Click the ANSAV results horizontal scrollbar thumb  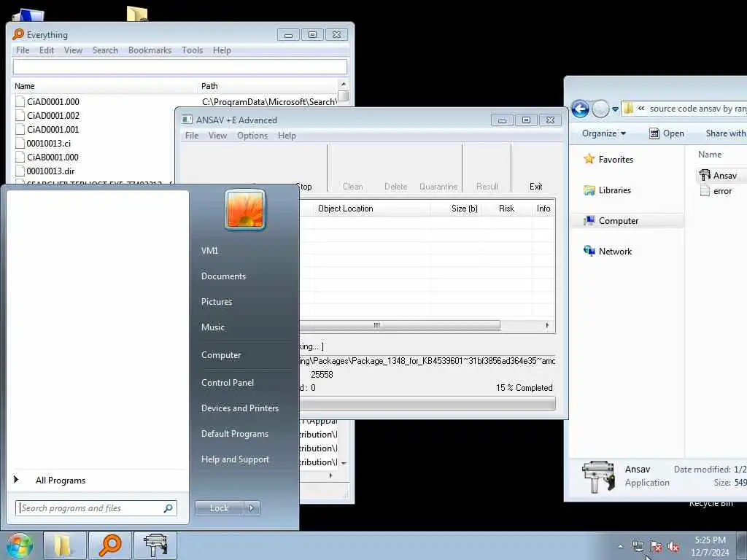400,326
